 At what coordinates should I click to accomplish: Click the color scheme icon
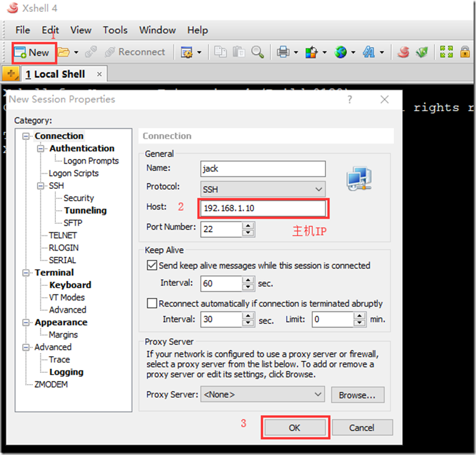pos(311,52)
